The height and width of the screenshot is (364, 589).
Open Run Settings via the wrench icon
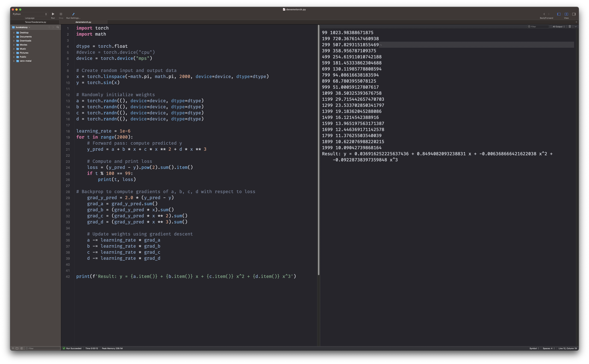point(74,14)
